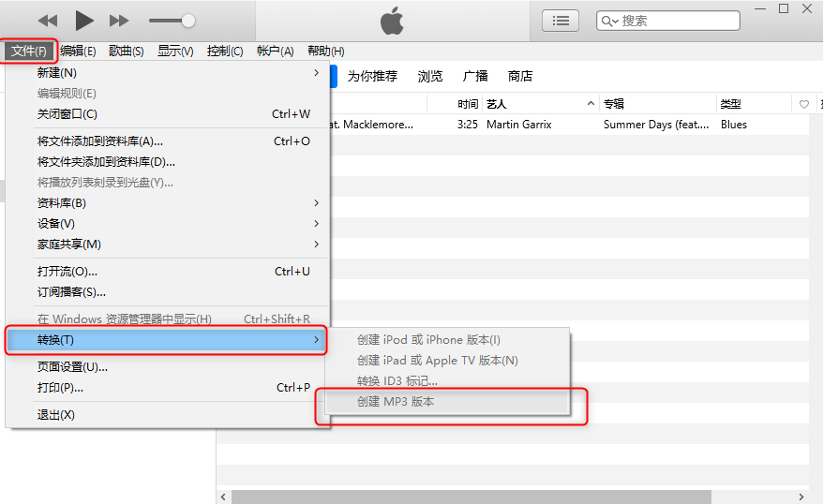Image resolution: width=823 pixels, height=504 pixels.
Task: Click the heart loved column header
Action: 804,104
